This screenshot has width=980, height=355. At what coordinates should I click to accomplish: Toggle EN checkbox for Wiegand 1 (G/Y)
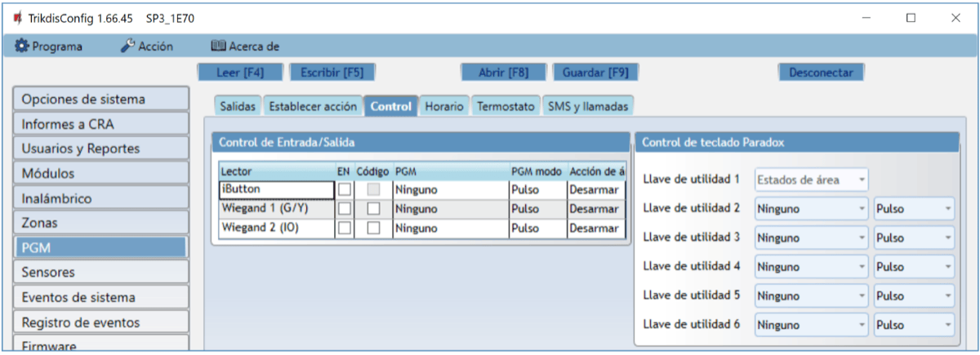coord(345,209)
